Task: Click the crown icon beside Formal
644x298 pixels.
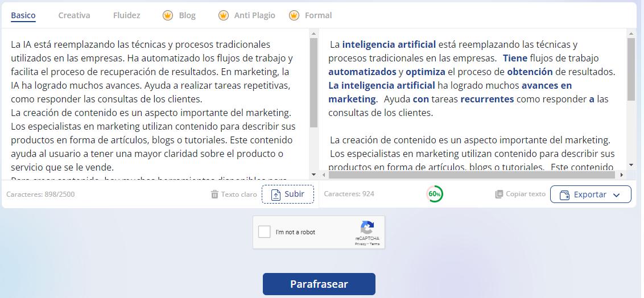Action: (x=294, y=15)
